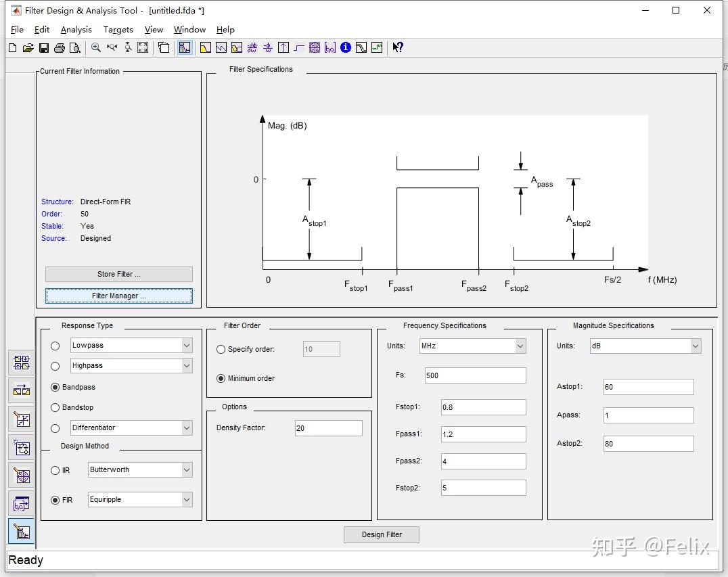Viewport: 728px width, 577px height.
Task: Open the Pole/Zero Editor sidebar panel
Action: (x=22, y=476)
